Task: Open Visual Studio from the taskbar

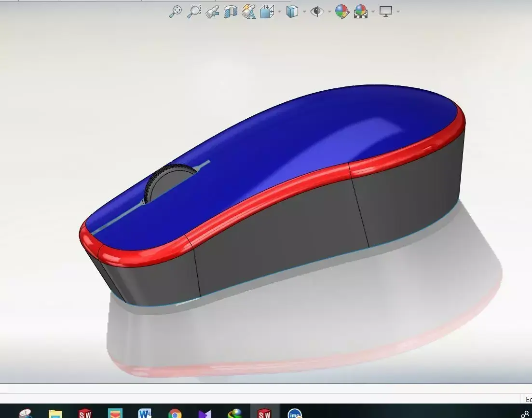Action: pyautogui.click(x=205, y=414)
